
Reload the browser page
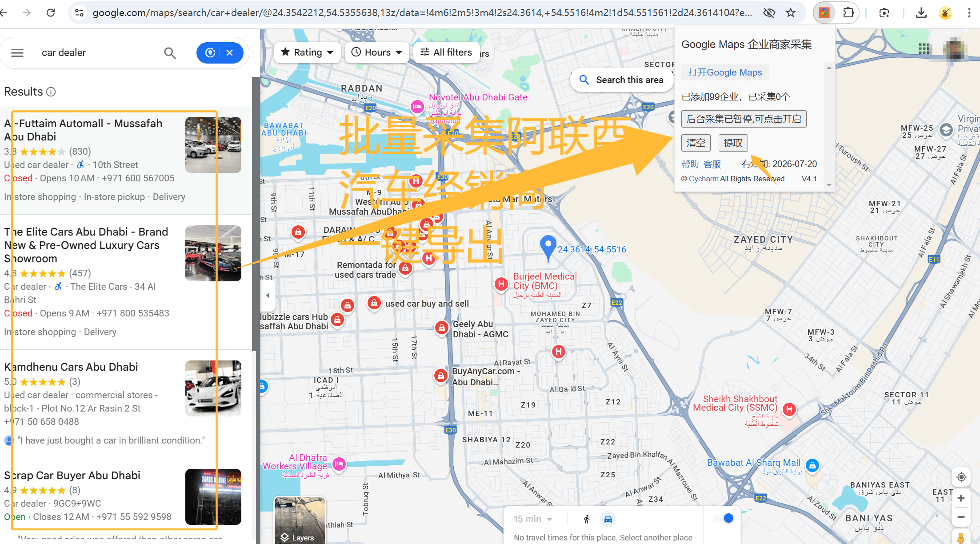51,12
